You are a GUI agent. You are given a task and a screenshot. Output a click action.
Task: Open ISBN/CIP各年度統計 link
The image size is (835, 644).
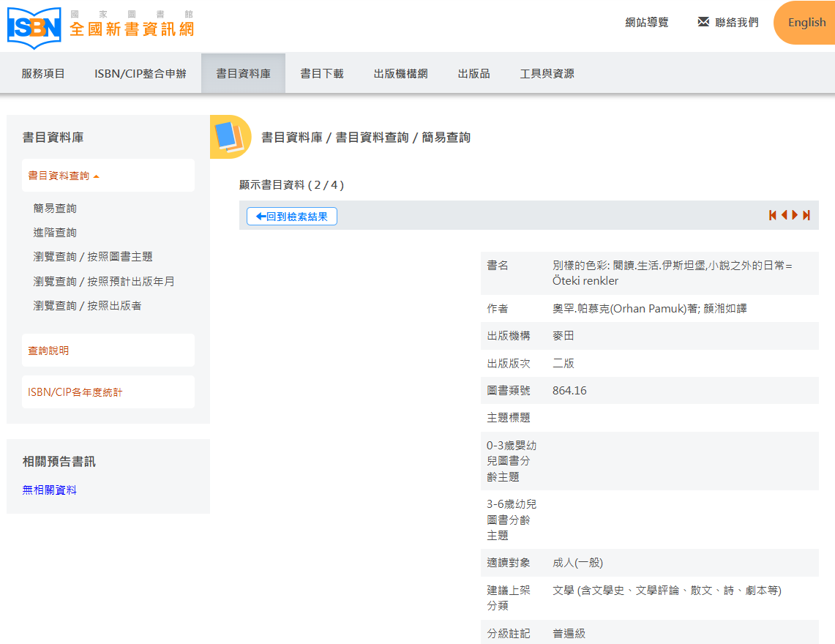click(75, 392)
